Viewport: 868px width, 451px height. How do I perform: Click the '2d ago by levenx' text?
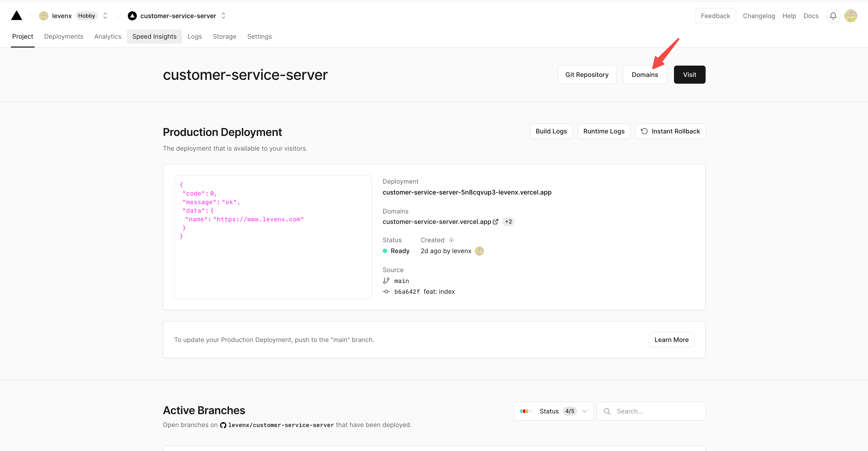pos(446,251)
